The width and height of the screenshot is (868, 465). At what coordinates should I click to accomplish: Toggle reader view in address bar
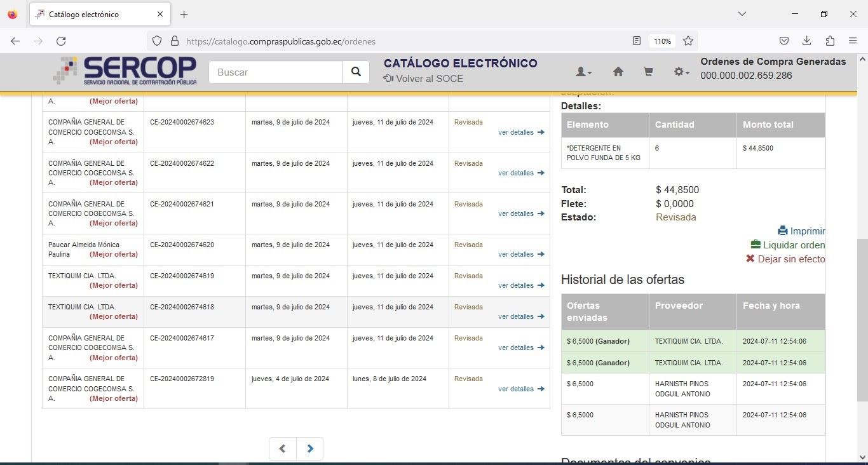tap(637, 41)
